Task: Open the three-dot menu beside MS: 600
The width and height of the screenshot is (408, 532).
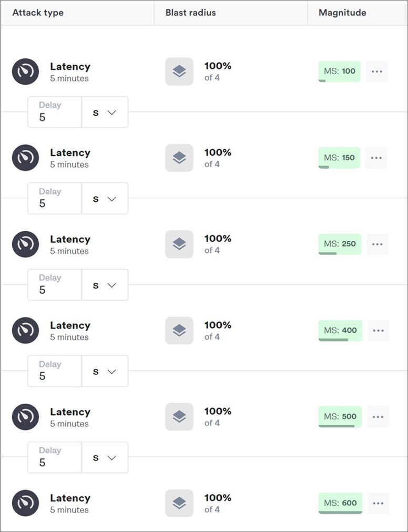Action: click(x=378, y=503)
